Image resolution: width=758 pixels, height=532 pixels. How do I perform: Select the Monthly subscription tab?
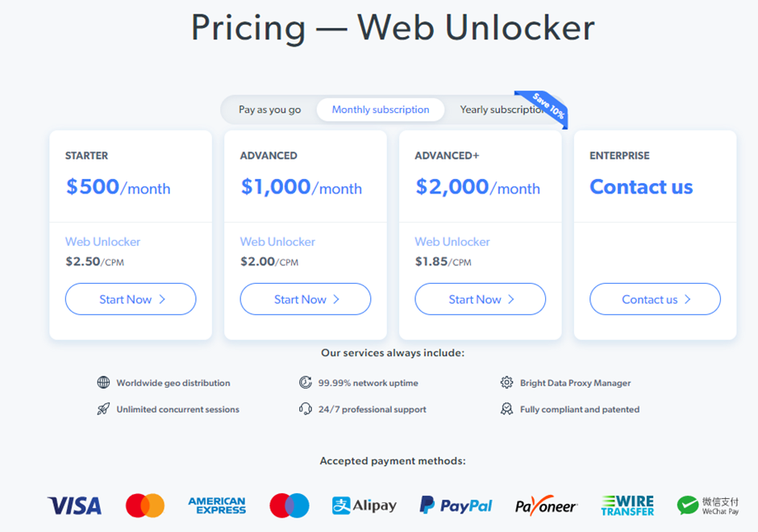coord(380,109)
